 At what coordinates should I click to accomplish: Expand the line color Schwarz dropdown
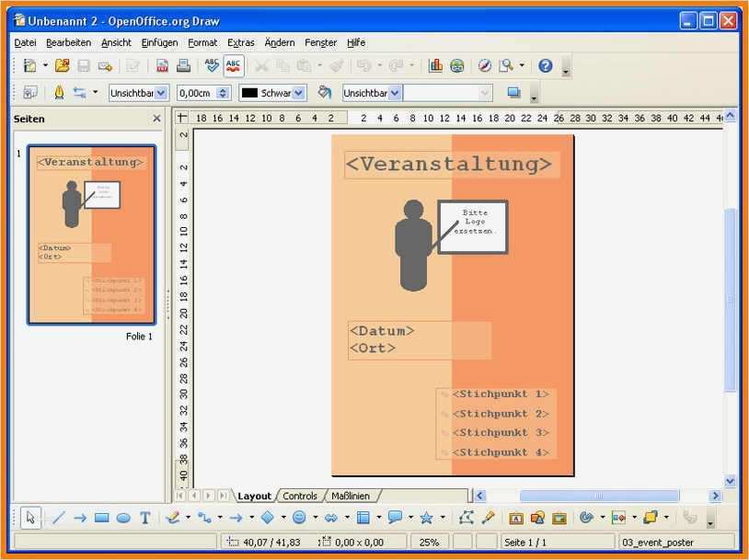click(299, 93)
